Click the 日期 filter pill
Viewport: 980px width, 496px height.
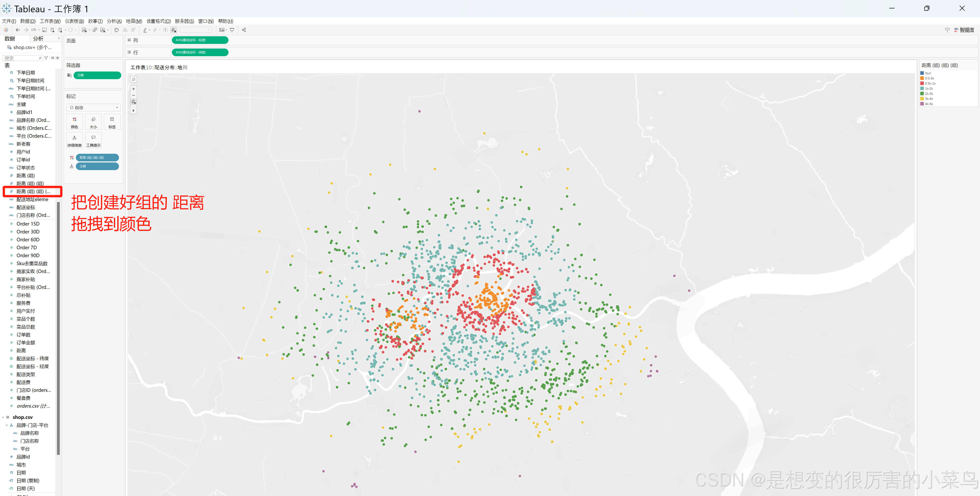pos(97,75)
